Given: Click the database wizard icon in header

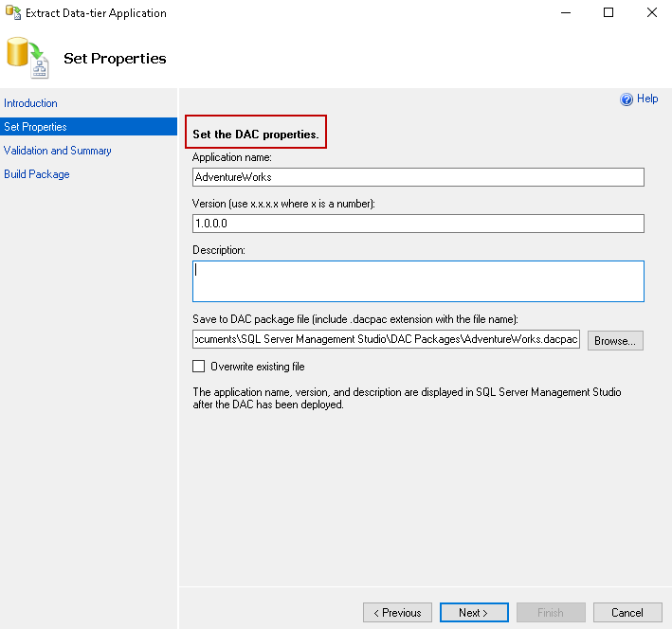Looking at the screenshot, I should (x=27, y=58).
